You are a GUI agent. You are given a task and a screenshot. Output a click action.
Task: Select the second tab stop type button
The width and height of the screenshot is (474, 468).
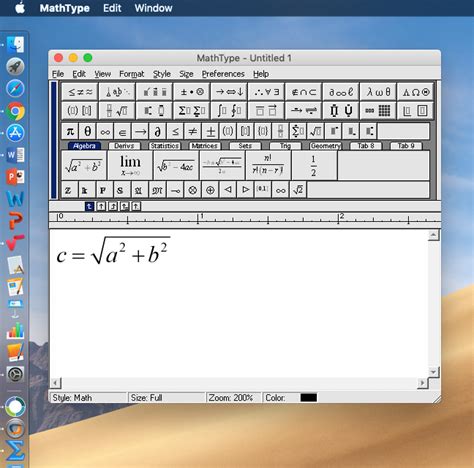pos(101,207)
